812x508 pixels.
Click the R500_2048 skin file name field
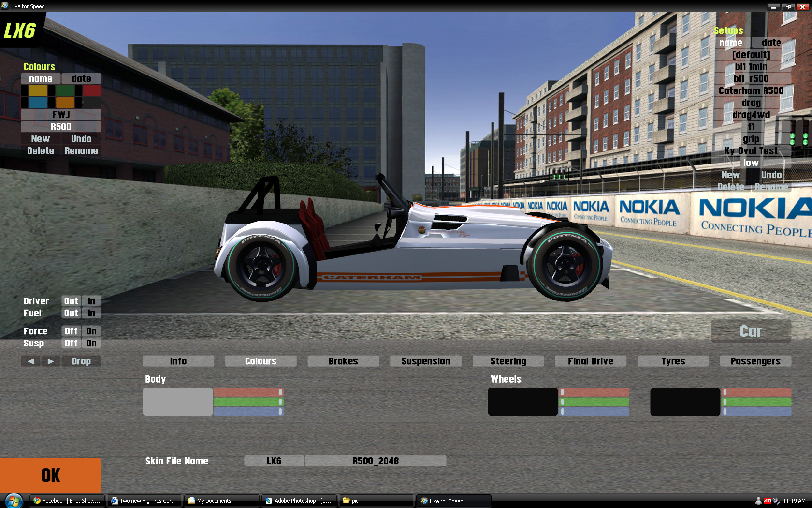(x=376, y=461)
